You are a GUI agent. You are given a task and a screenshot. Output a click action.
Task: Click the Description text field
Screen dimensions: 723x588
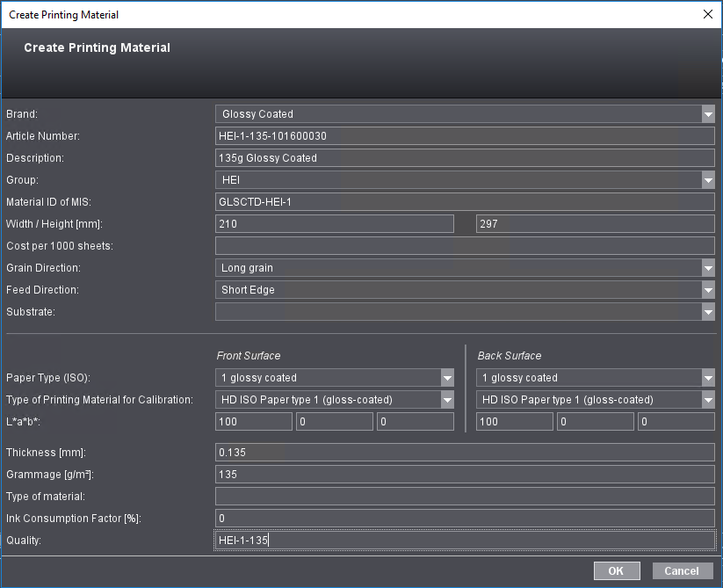coord(464,158)
